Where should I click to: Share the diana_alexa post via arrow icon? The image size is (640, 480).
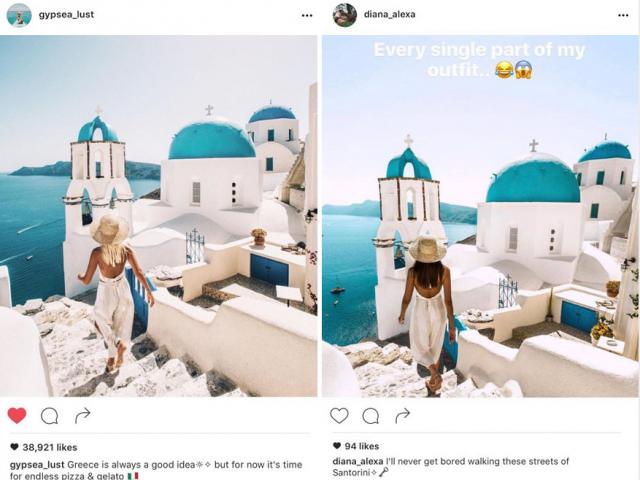[402, 416]
